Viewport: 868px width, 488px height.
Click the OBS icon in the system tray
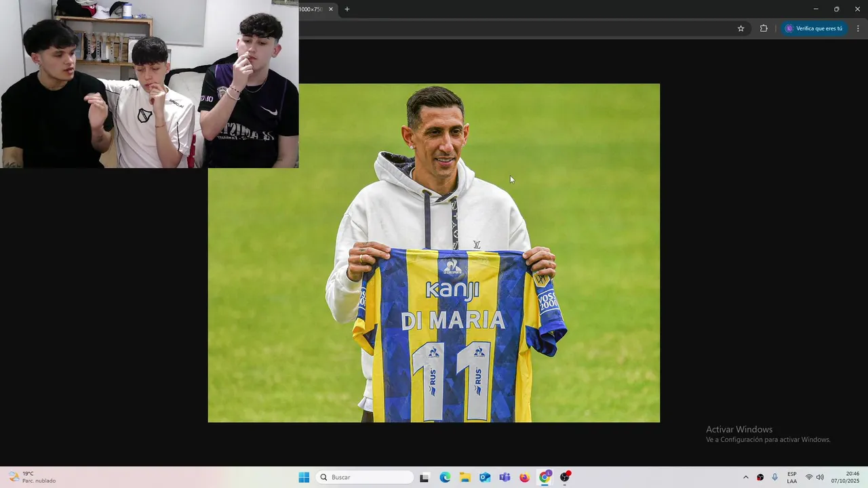[x=760, y=477]
